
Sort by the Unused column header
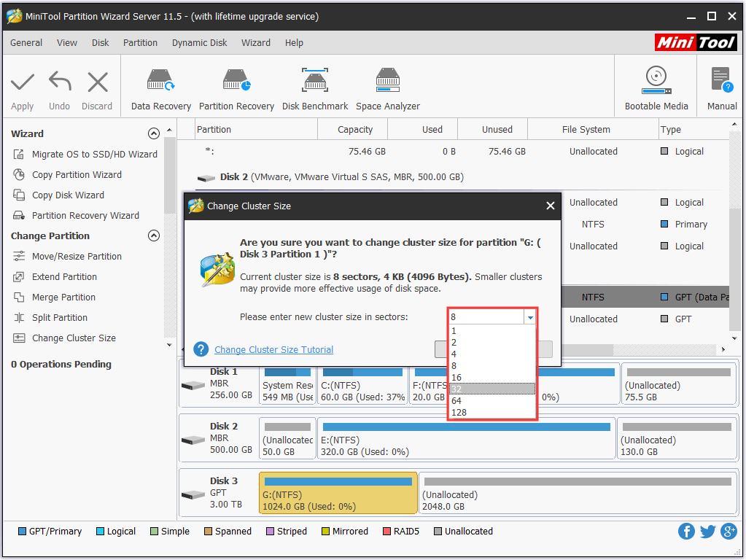pyautogui.click(x=492, y=129)
